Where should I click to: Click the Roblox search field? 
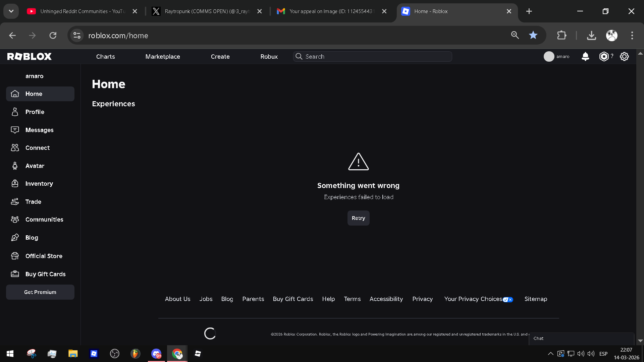pos(372,56)
